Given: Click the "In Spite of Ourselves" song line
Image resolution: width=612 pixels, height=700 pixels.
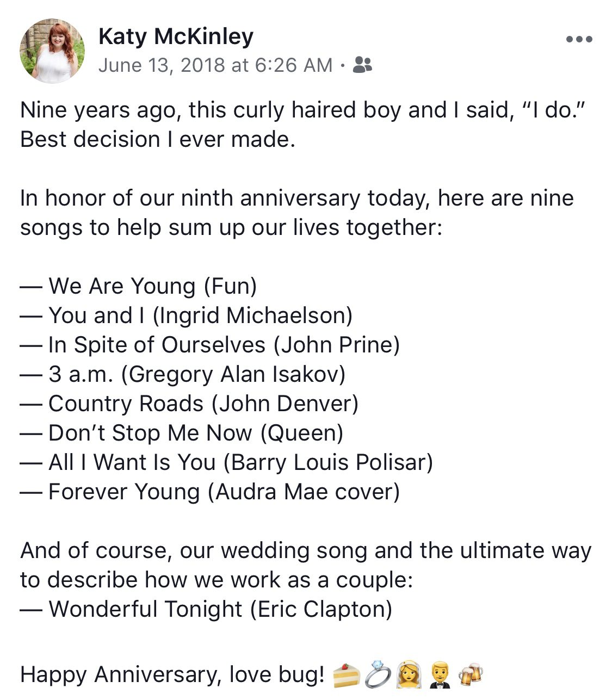Looking at the screenshot, I should coord(224,345).
